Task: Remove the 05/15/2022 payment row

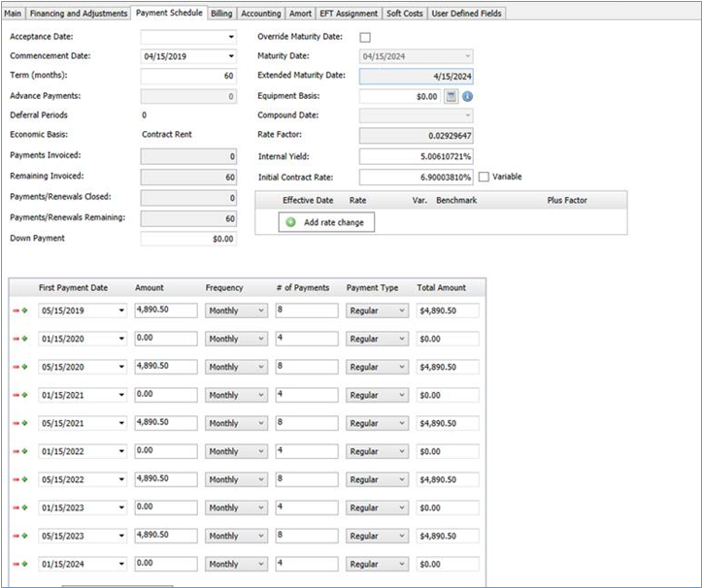Action: 17,479
